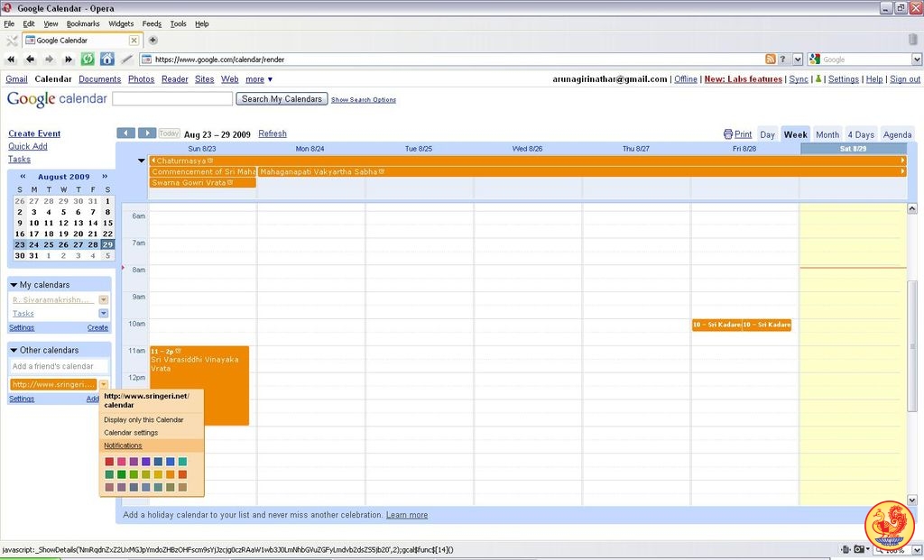The height and width of the screenshot is (560, 924).
Task: Switch to the Month view tab
Action: [827, 134]
